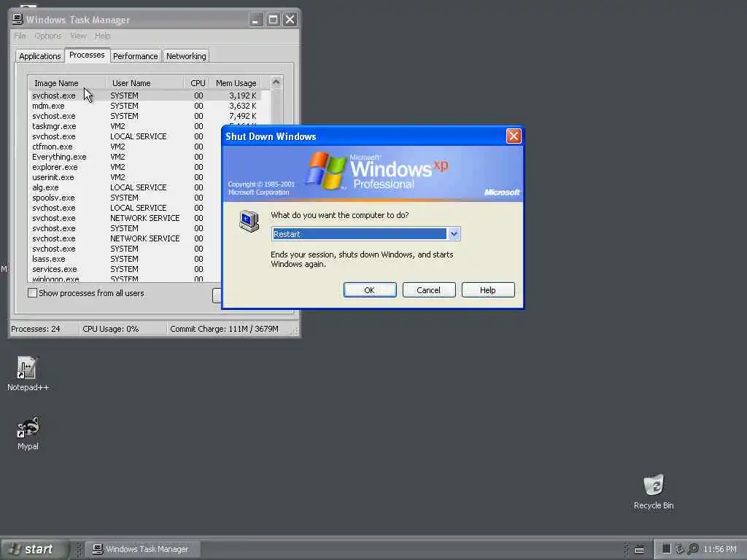
Task: Open the View menu in Task Manager
Action: (78, 36)
